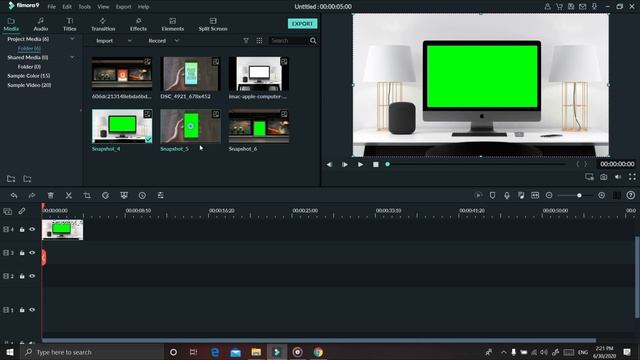This screenshot has width=640, height=360.
Task: Open the timeline Help question icon
Action: 631,196
